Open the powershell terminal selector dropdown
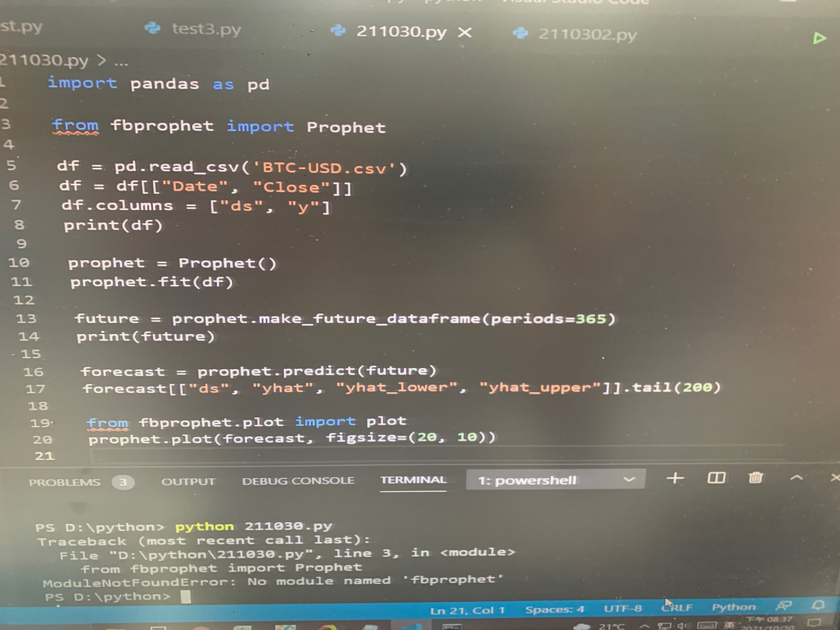Screen dimensions: 840x630 [556, 480]
